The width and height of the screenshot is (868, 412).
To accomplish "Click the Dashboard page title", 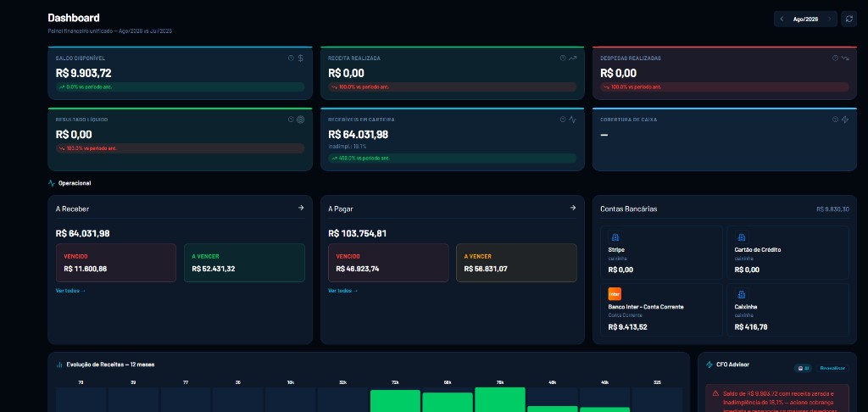I will tap(74, 18).
